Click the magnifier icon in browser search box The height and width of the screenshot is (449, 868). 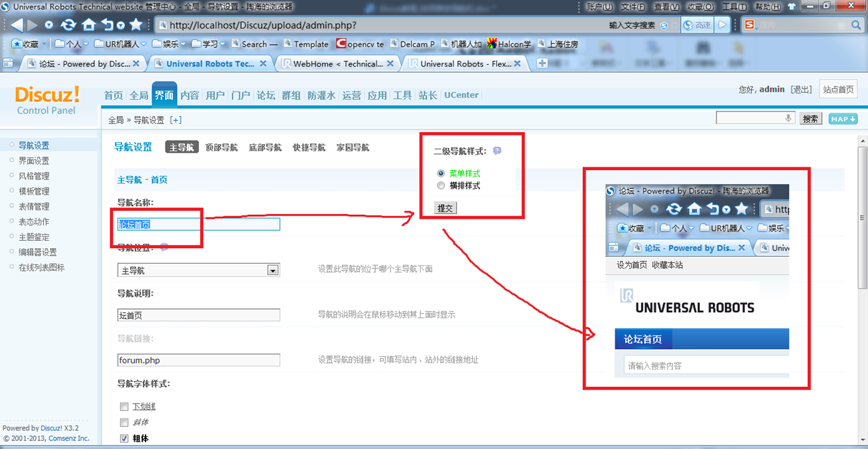click(855, 25)
